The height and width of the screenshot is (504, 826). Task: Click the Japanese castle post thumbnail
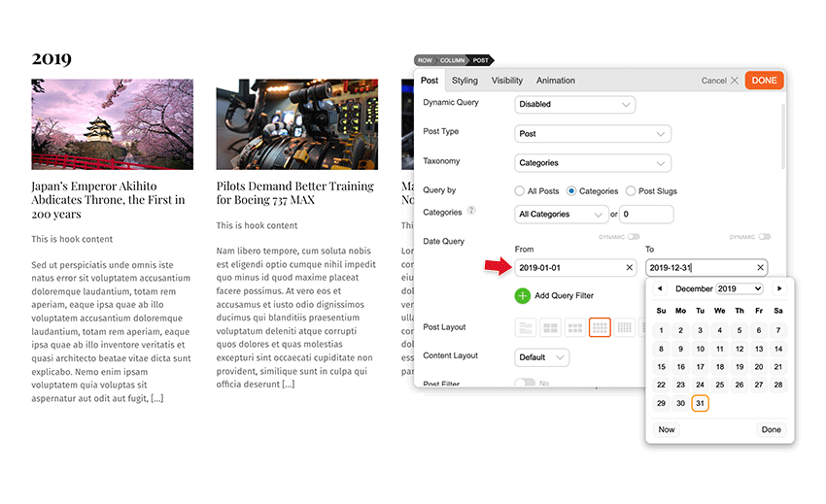pyautogui.click(x=112, y=124)
